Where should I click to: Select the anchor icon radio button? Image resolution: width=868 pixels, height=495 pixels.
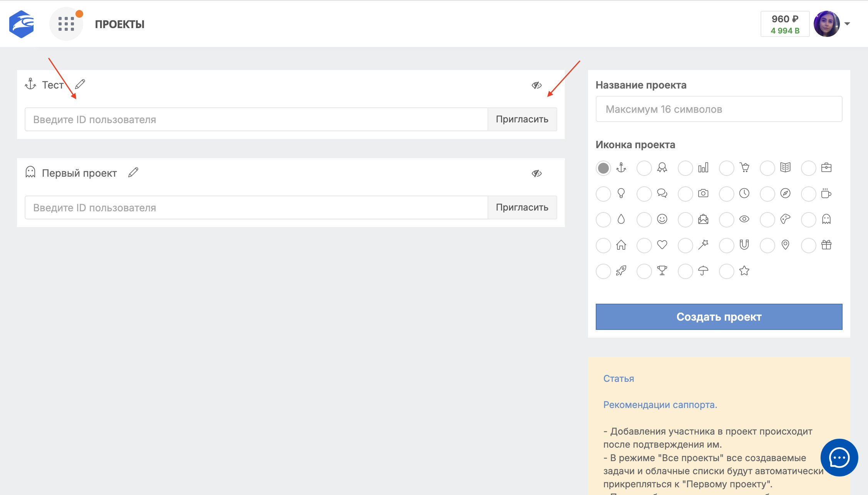pos(603,168)
